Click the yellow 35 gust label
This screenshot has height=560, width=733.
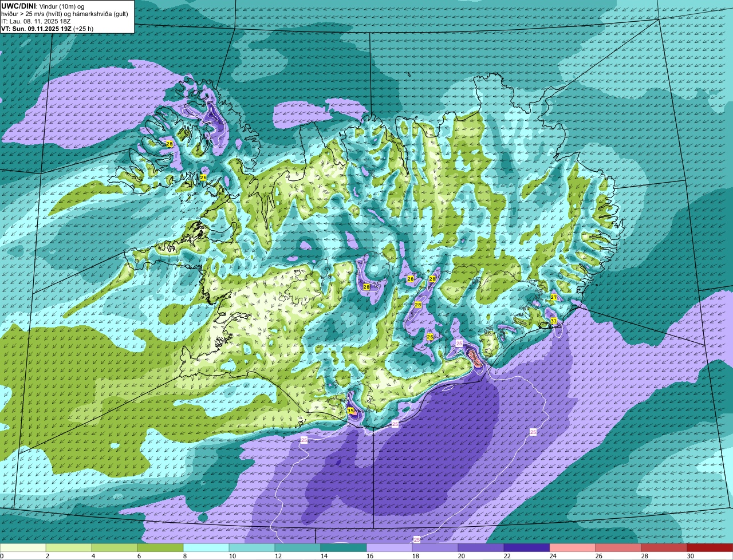point(350,411)
